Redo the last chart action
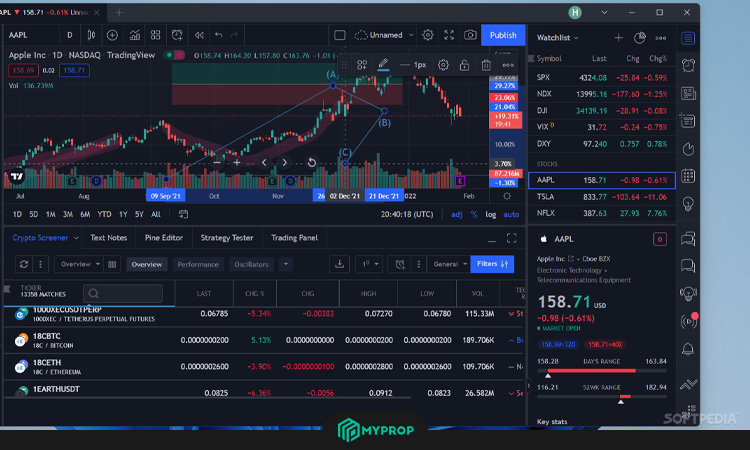This screenshot has width=750, height=450. coord(234,35)
